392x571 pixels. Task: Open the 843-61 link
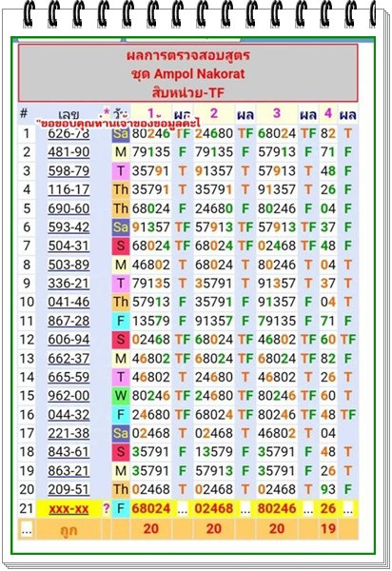click(69, 452)
